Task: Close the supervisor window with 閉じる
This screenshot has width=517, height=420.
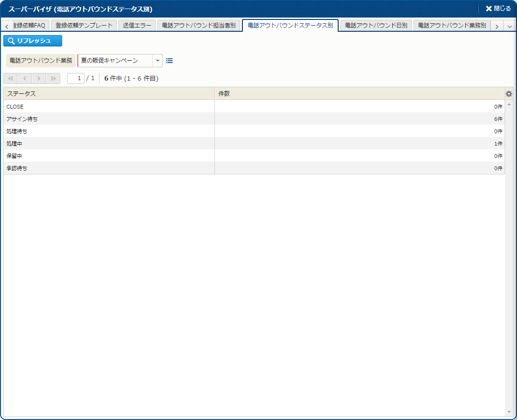Action: 498,9
